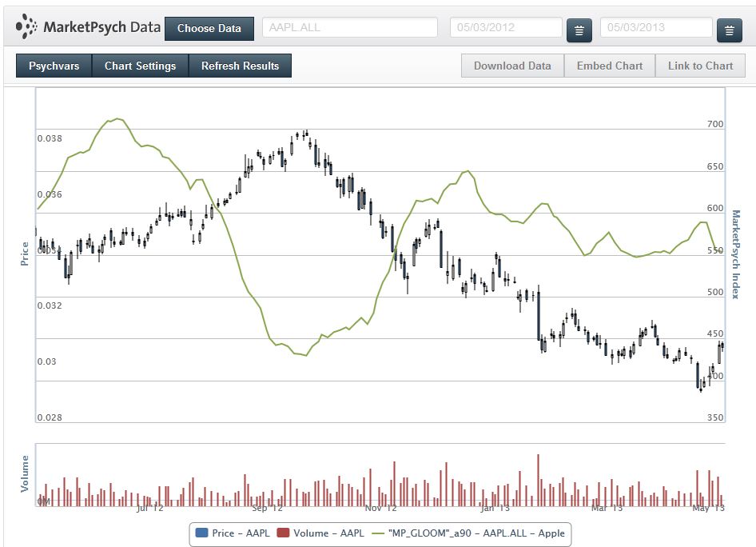This screenshot has width=756, height=547.
Task: Click the 05/03/2012 start date field
Action: tap(506, 27)
